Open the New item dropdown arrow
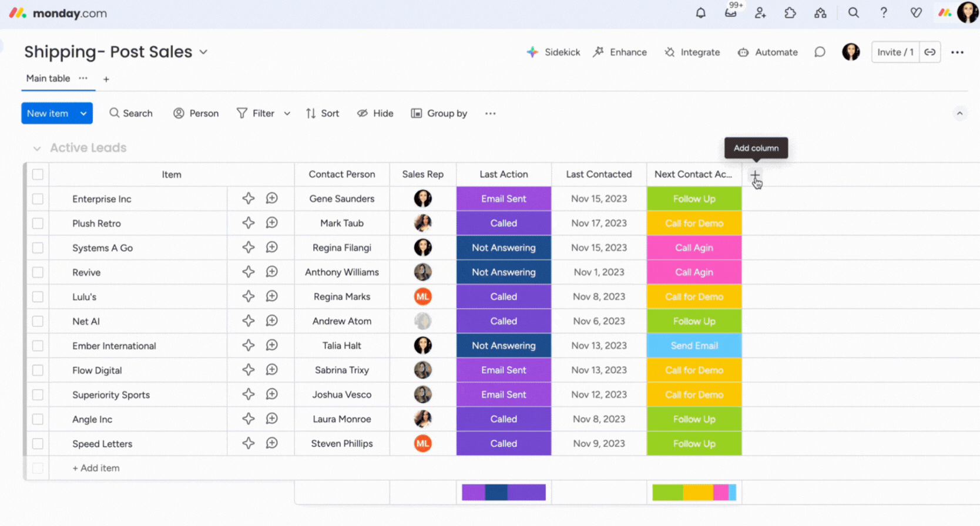 click(83, 113)
